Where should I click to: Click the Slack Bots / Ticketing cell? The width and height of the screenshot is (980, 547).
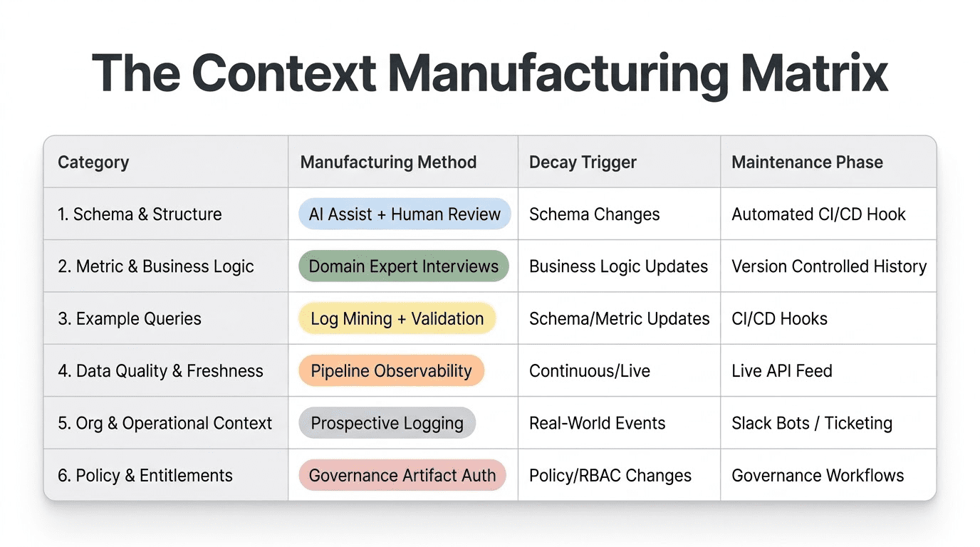pos(811,423)
